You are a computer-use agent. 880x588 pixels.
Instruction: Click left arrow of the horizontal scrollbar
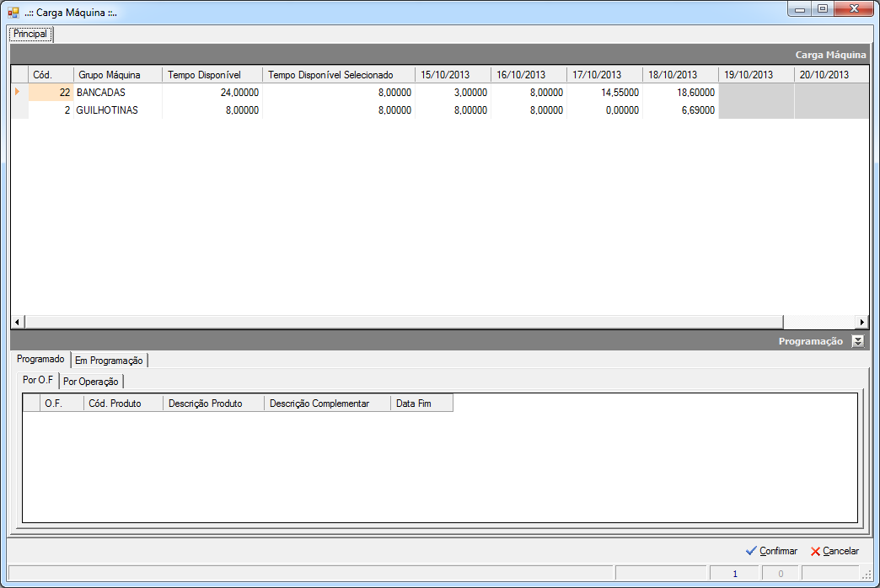(18, 322)
